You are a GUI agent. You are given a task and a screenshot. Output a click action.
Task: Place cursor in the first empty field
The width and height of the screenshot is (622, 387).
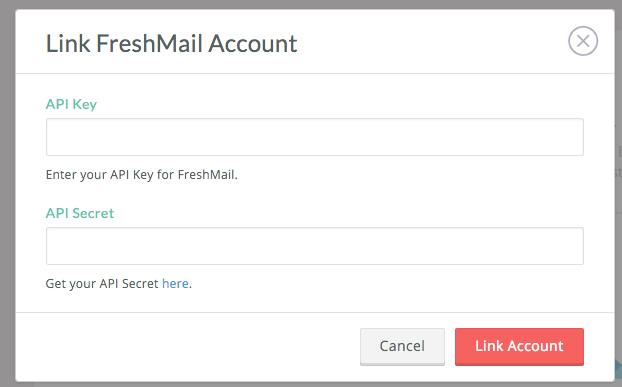point(315,137)
